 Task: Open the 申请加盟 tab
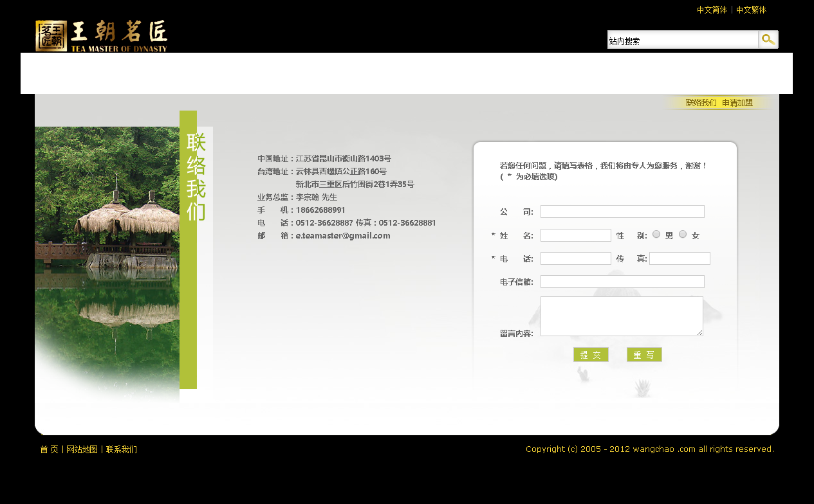(x=737, y=103)
